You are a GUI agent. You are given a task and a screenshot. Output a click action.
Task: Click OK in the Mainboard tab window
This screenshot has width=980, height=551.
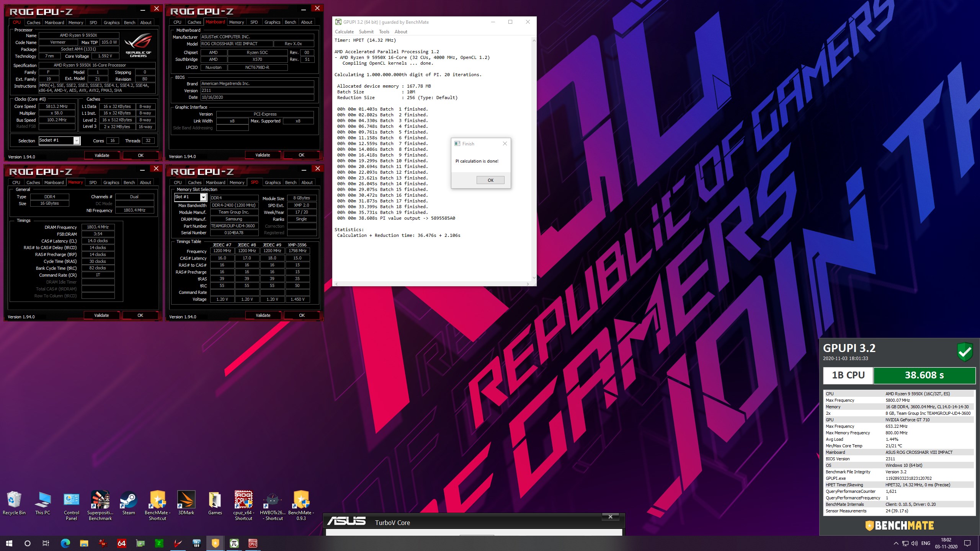coord(301,155)
